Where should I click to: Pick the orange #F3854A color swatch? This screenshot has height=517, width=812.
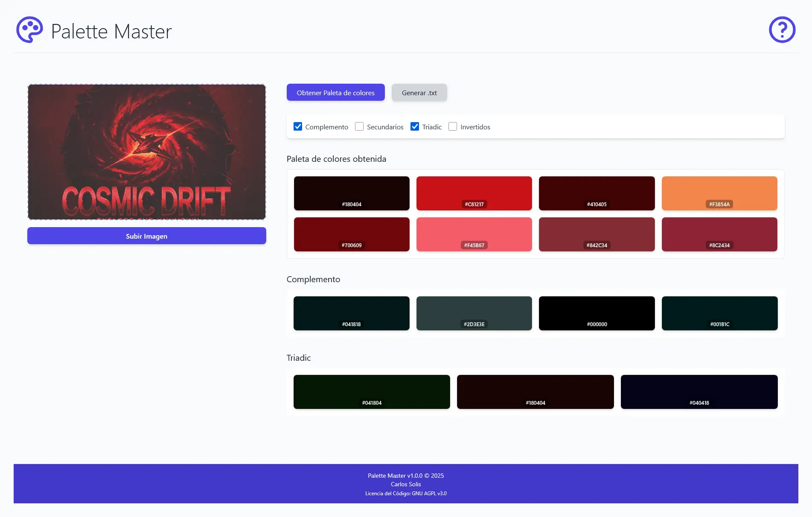pyautogui.click(x=719, y=193)
